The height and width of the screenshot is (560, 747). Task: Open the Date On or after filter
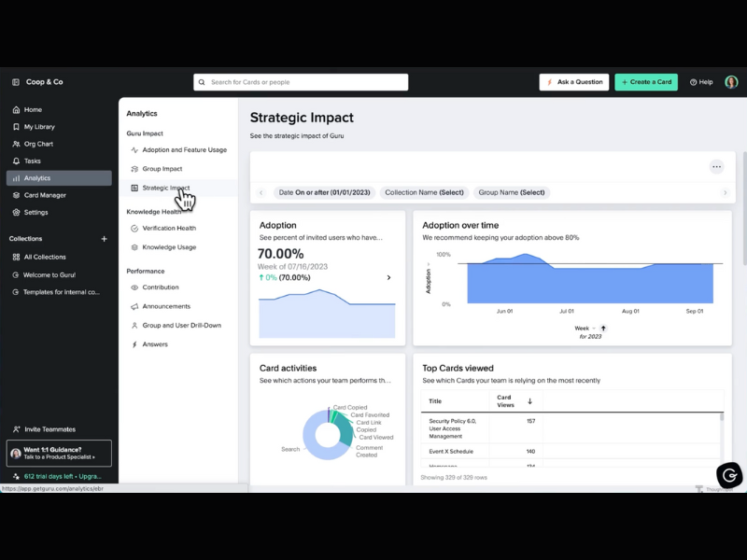click(324, 192)
